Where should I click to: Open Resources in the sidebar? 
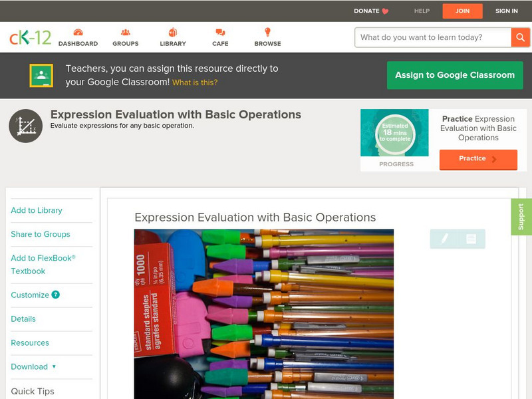pyautogui.click(x=30, y=342)
